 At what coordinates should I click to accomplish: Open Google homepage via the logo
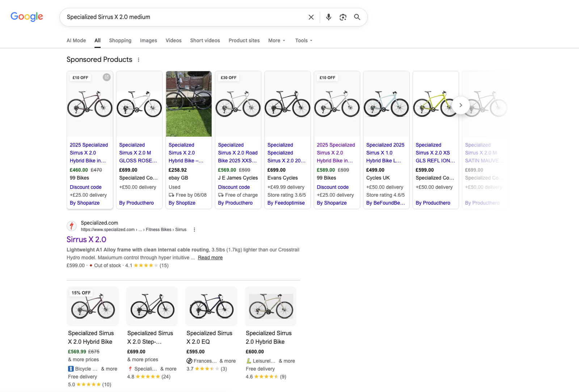[x=27, y=17]
